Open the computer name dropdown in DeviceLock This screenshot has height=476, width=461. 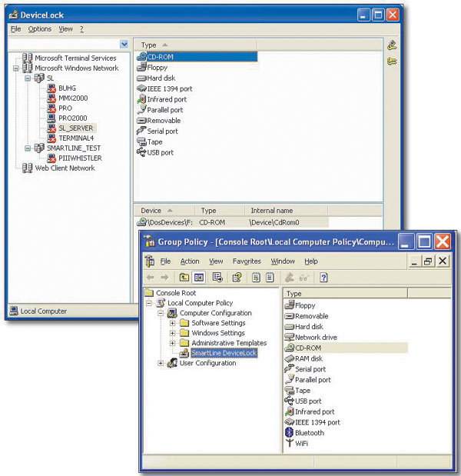124,45
